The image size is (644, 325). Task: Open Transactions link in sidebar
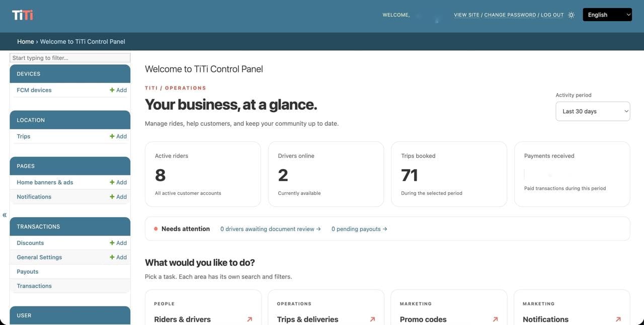point(34,286)
